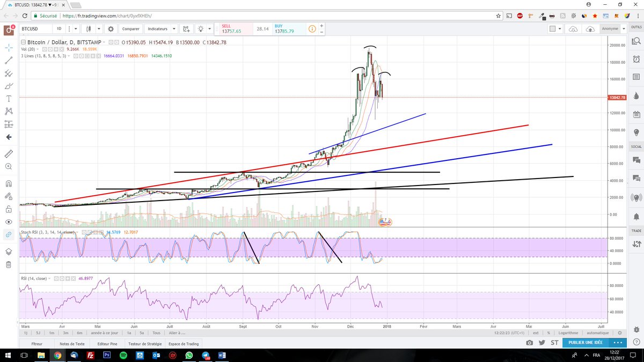Open the object tree layers icon
The width and height of the screenshot is (644, 362).
[x=9, y=252]
